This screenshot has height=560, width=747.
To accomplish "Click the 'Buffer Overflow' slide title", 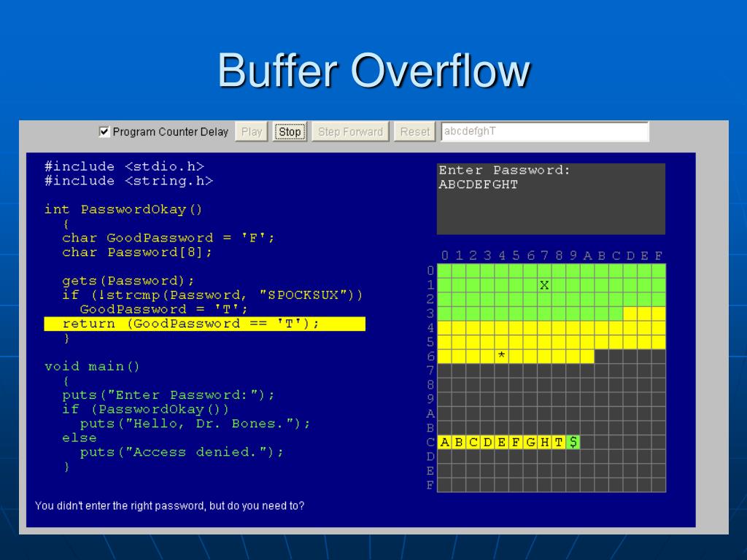I will click(x=373, y=71).
